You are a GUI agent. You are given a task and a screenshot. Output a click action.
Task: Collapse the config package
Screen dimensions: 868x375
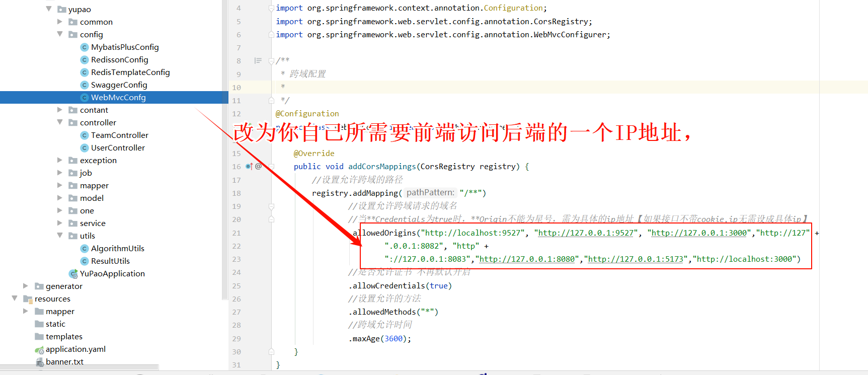(x=60, y=34)
